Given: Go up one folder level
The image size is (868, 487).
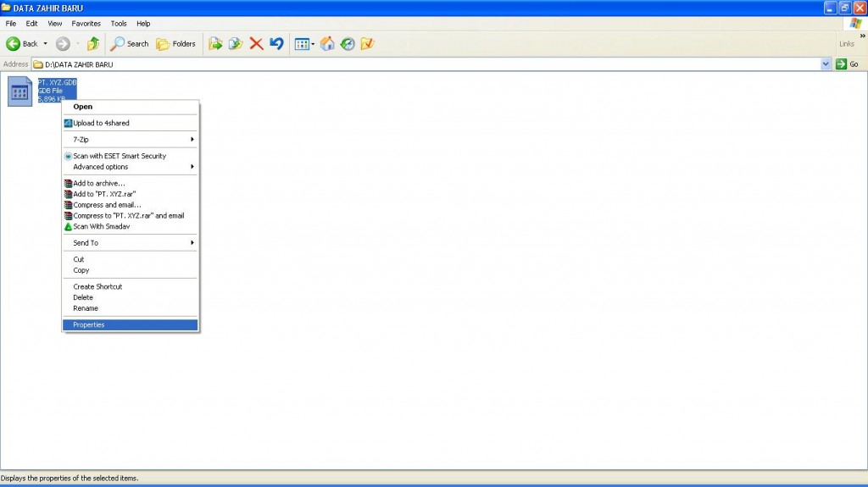Looking at the screenshot, I should click(x=93, y=44).
